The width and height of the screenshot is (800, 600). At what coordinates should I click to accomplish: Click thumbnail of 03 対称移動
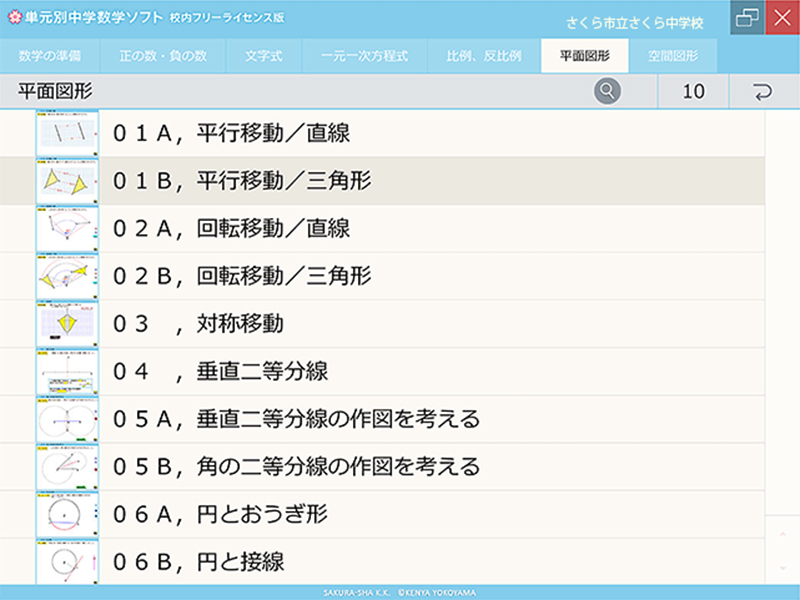point(67,324)
